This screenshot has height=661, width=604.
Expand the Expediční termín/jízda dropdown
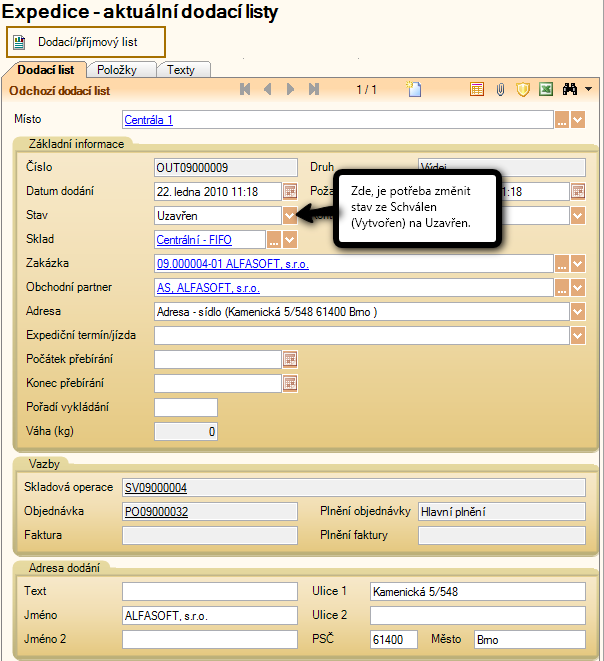(x=578, y=335)
